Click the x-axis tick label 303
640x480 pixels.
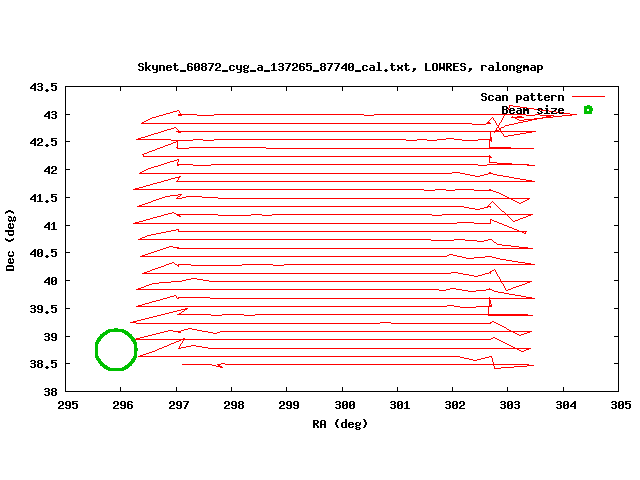(x=510, y=405)
